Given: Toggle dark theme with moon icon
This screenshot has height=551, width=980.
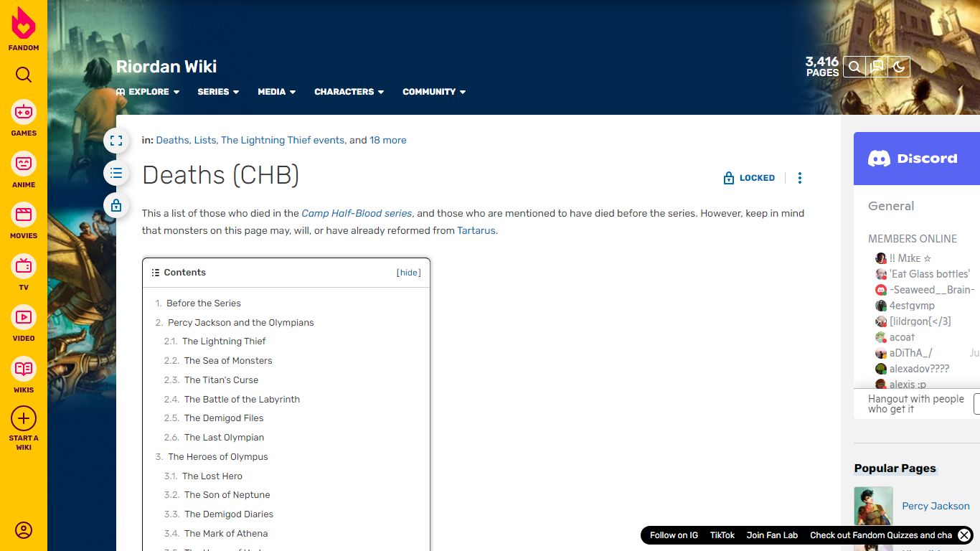Looking at the screenshot, I should point(899,67).
